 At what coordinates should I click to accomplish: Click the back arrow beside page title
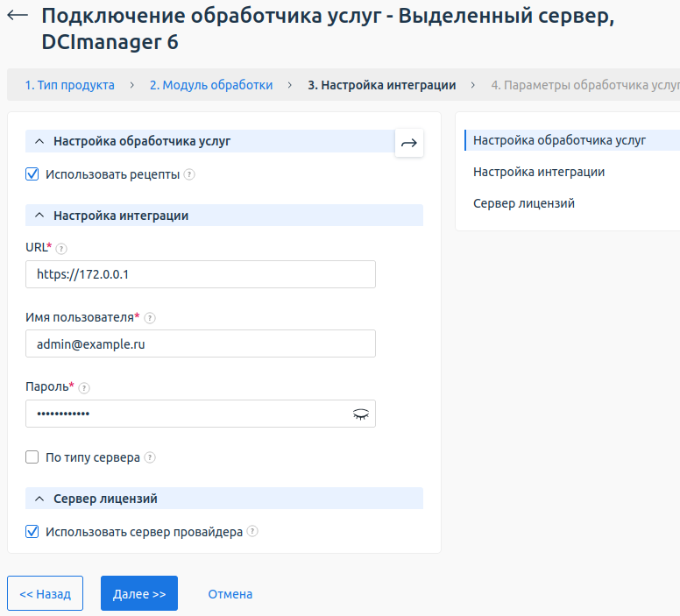[x=18, y=17]
